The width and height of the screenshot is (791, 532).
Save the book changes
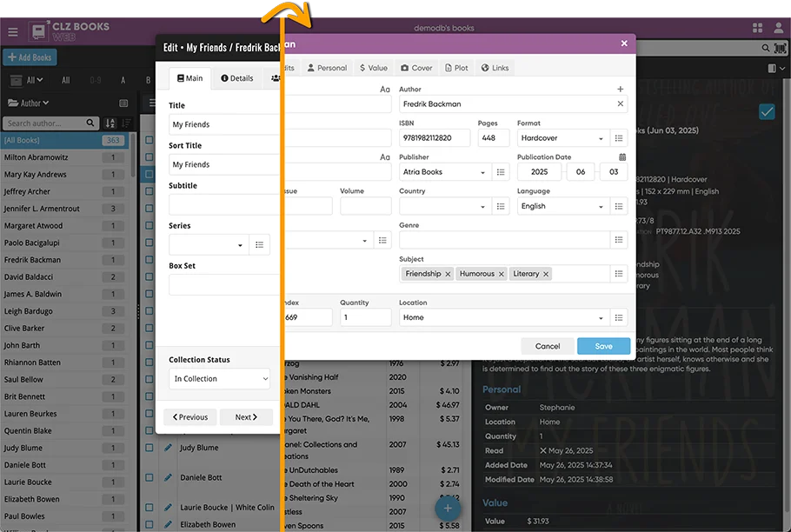point(603,346)
